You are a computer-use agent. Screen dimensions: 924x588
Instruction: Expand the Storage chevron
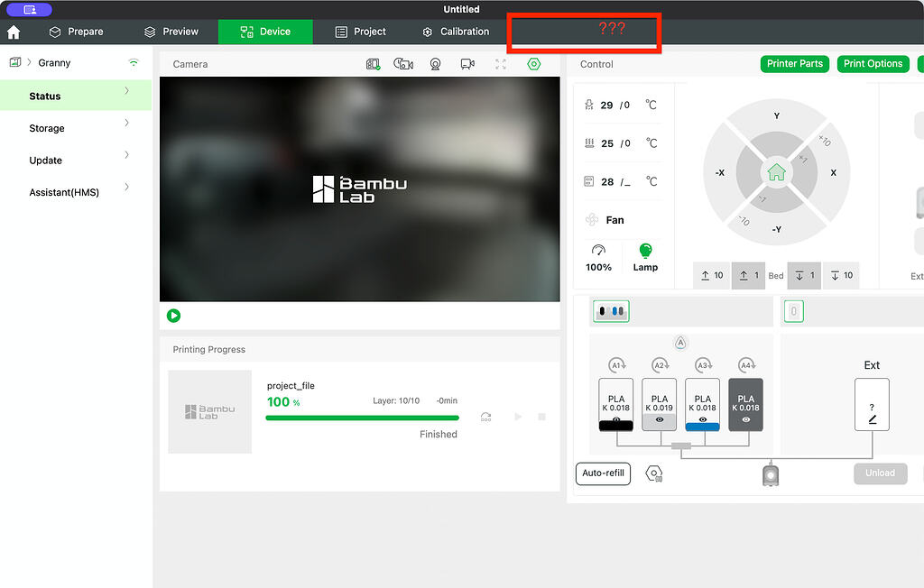pyautogui.click(x=126, y=123)
